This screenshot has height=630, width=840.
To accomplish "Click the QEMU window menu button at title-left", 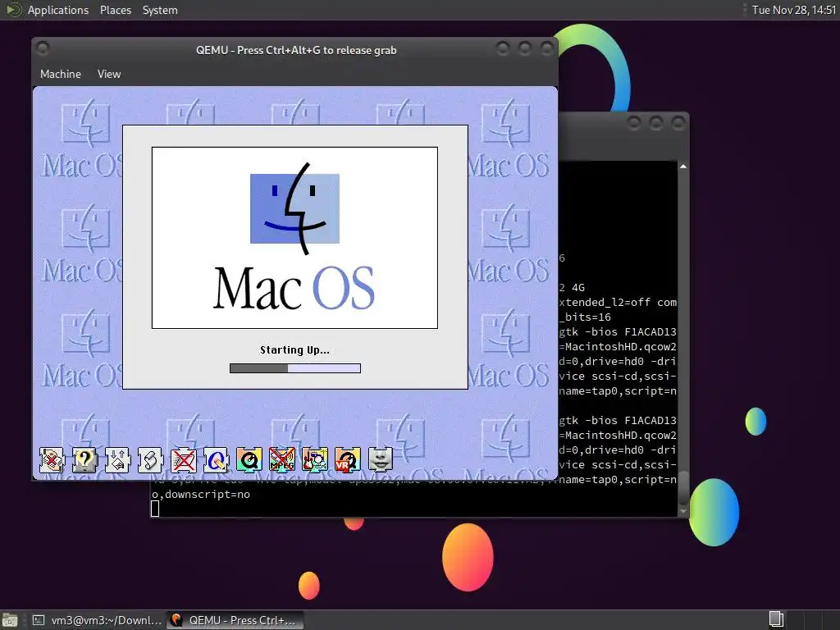I will [43, 48].
